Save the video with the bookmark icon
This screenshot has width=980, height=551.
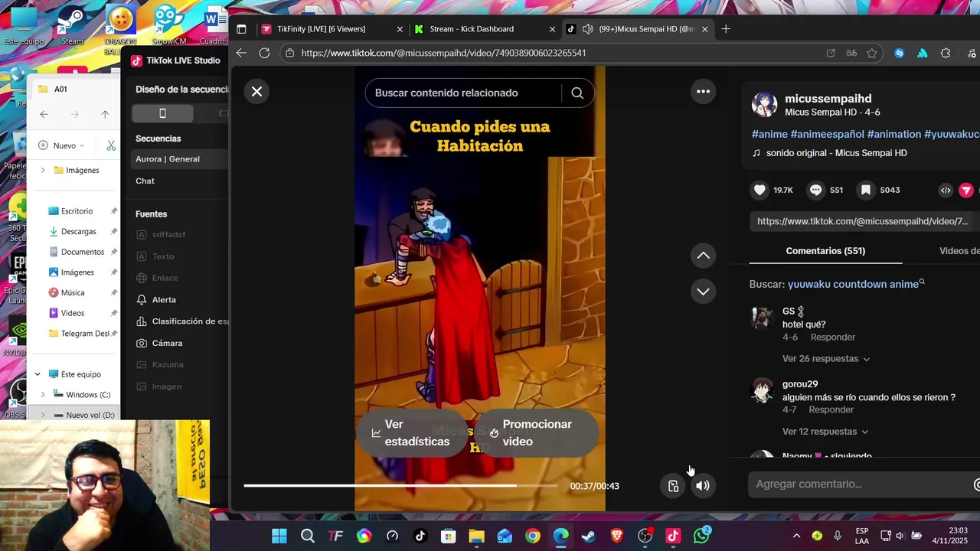866,190
